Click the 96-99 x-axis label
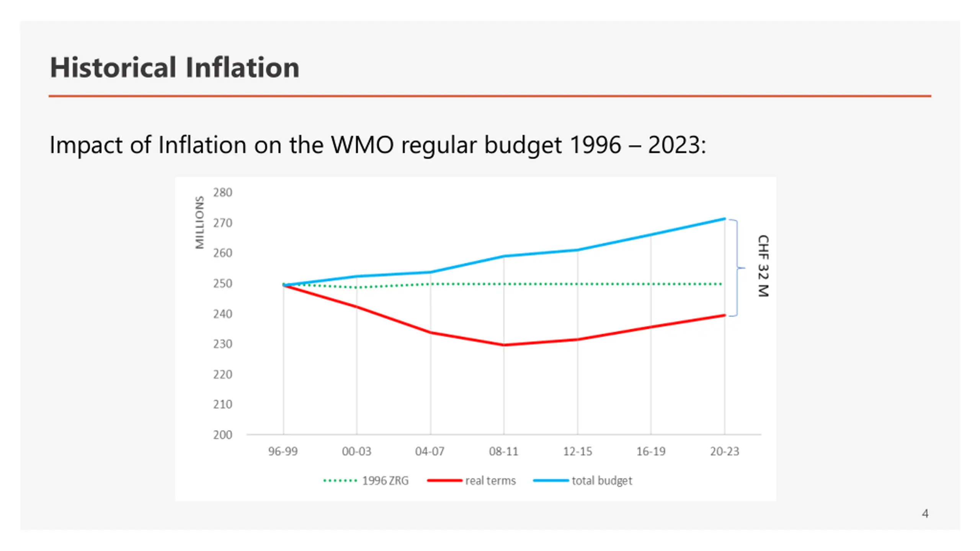Viewport: 980px width, 551px height. (283, 452)
